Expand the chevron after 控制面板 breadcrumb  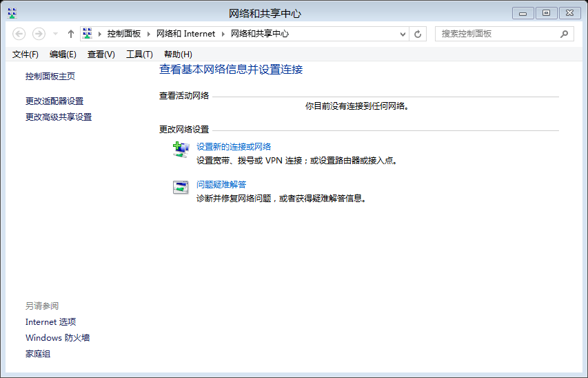(150, 34)
